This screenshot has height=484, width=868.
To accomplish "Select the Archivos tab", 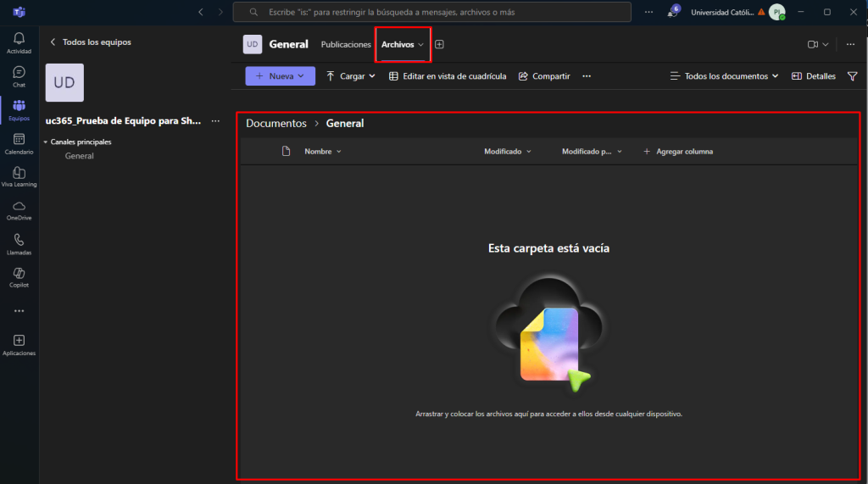I will [x=402, y=44].
